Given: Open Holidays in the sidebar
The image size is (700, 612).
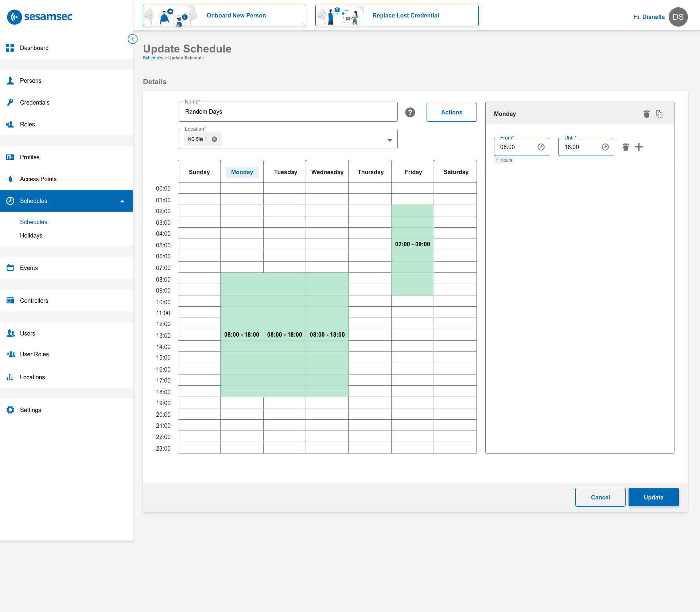Looking at the screenshot, I should point(31,235).
